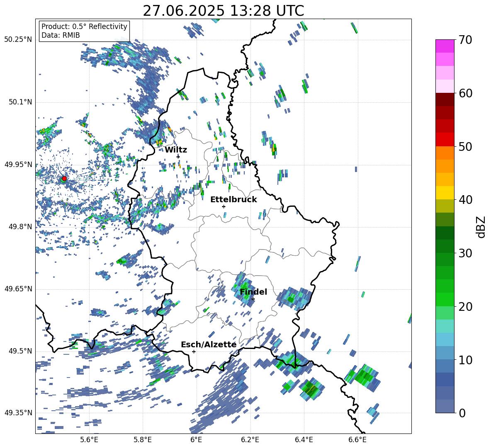Click the 40 label on the colorbar
The width and height of the screenshot is (491, 448).
(465, 200)
